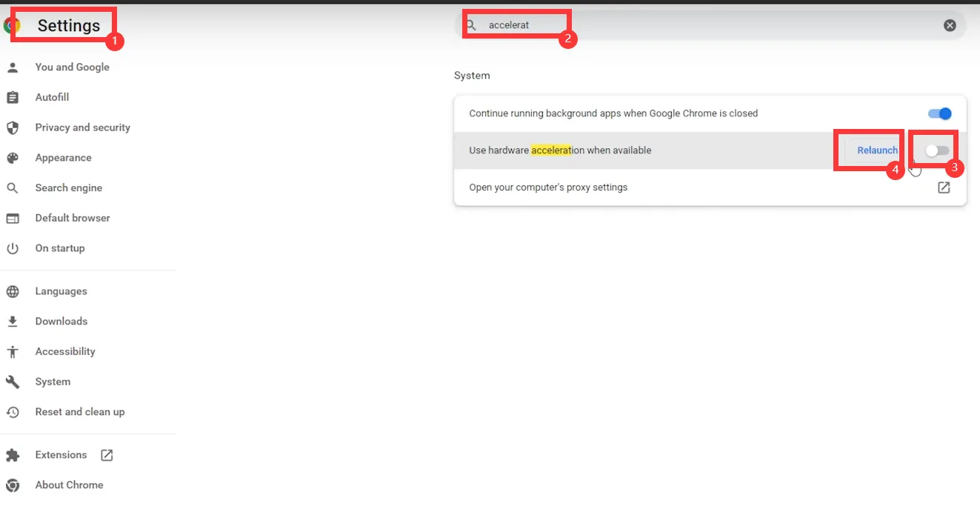Open the Downloads settings section
Image resolution: width=980 pixels, height=521 pixels.
(x=61, y=322)
